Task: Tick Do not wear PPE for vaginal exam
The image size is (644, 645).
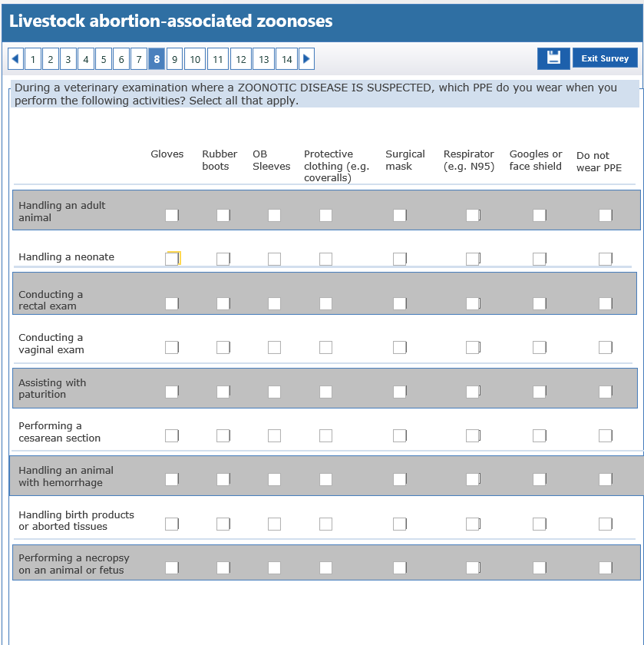Action: (605, 347)
